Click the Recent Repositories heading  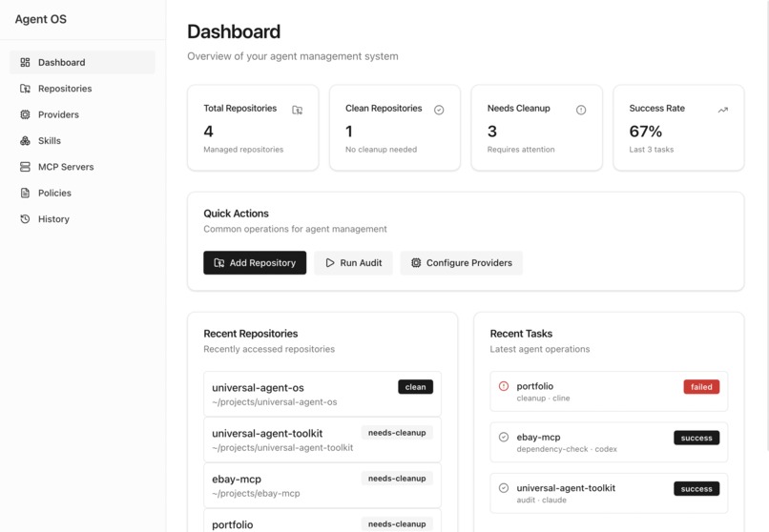tap(251, 334)
